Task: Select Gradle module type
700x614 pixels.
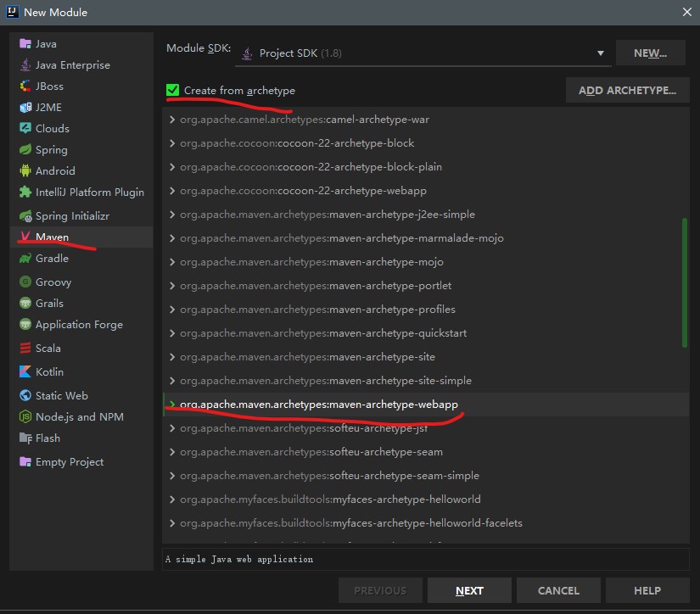Action: click(x=81, y=259)
